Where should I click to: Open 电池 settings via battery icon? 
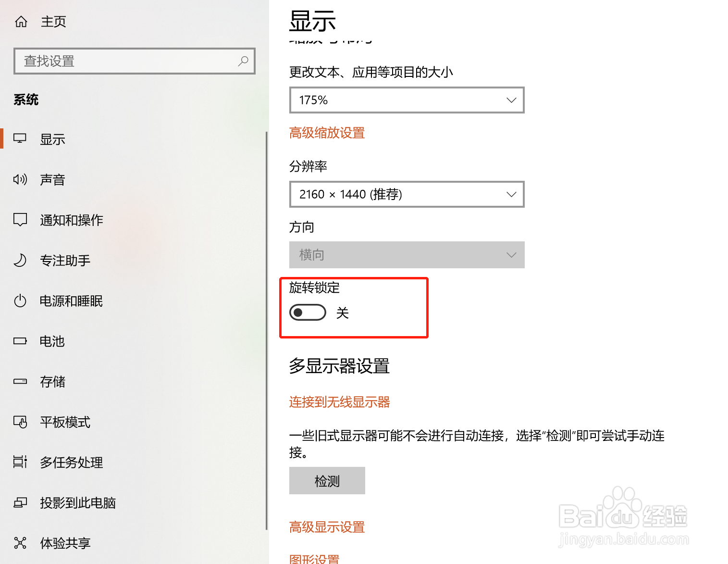20,341
